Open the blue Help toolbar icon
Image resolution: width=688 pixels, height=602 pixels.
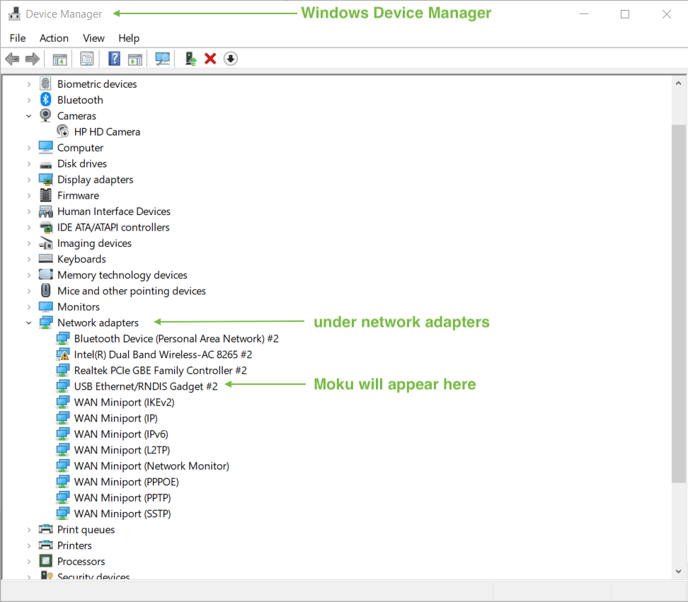[x=114, y=59]
